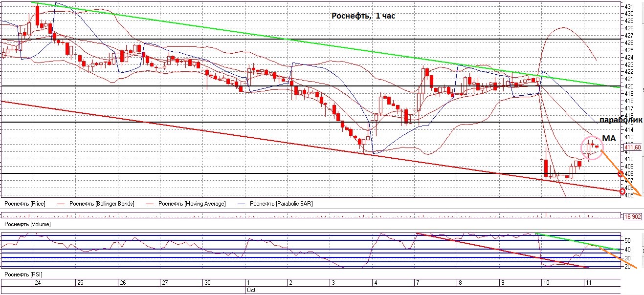Click the 423 price axis label
Screen dimensions: 644x295
(x=629, y=64)
